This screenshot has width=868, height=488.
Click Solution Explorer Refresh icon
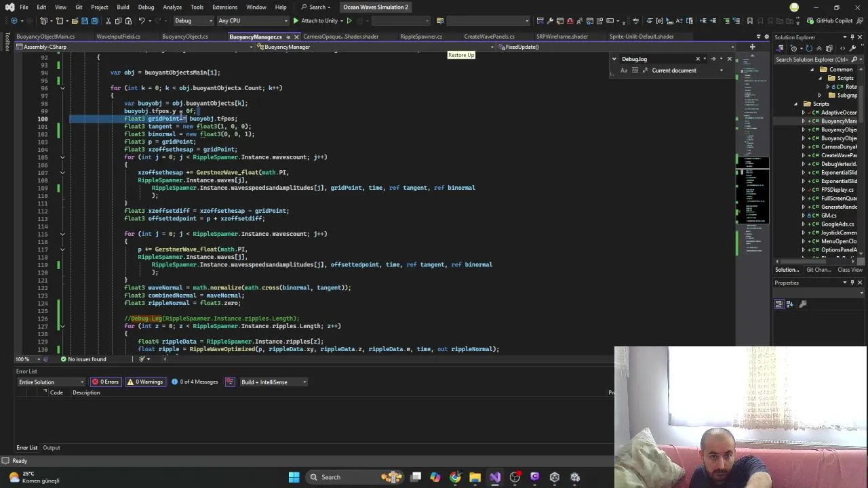point(808,48)
